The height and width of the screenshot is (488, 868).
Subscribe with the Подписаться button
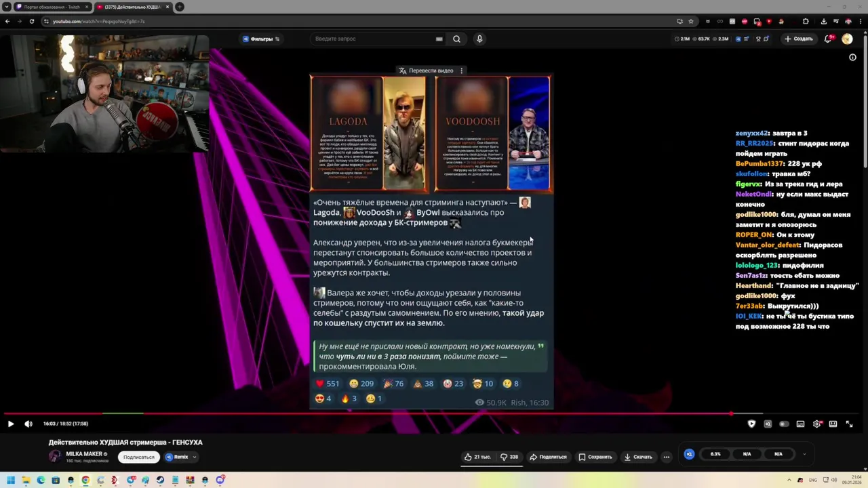click(139, 457)
